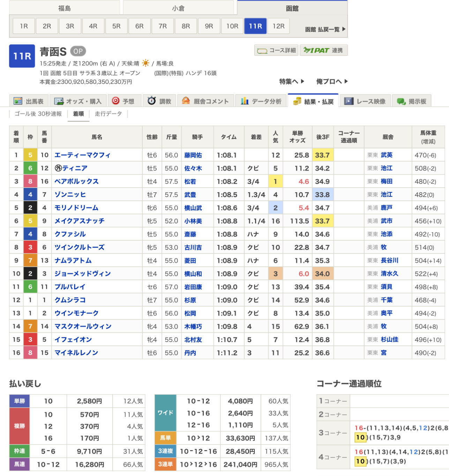The height and width of the screenshot is (476, 449).
Task: Open 調教 stopwatch icon tab
Action: [152, 101]
